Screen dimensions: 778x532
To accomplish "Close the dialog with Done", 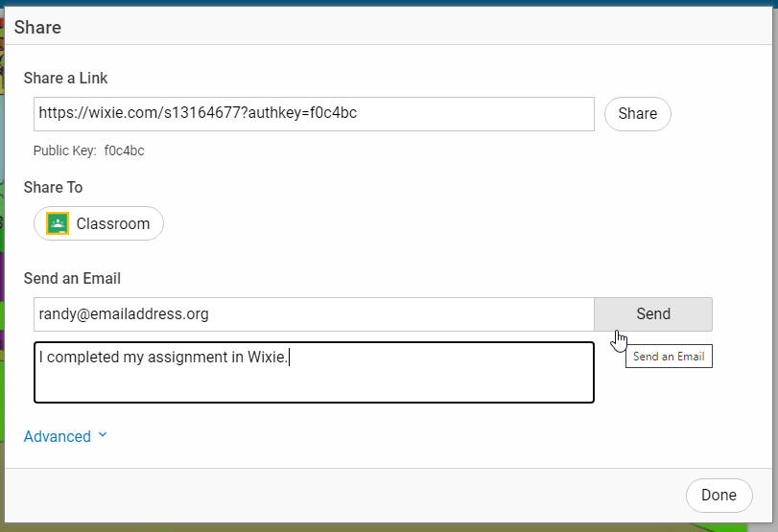I will (x=719, y=496).
